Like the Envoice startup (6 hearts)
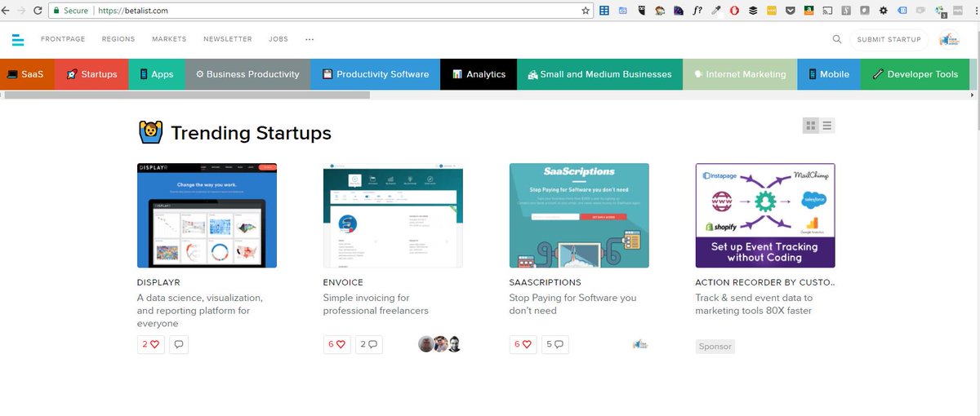This screenshot has width=980, height=416. [336, 344]
